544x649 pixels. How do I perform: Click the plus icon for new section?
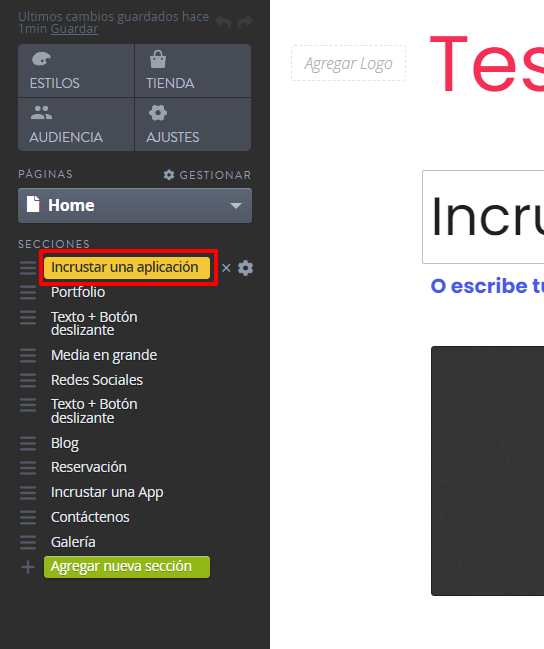click(x=28, y=567)
